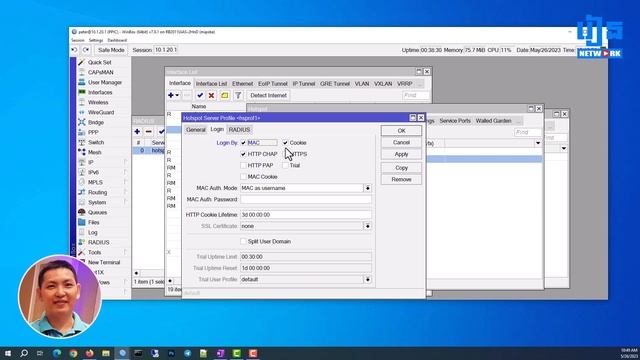Screen dimensions: 640x360
Task: Click OK in Hotspot Server Profile
Action: click(401, 131)
